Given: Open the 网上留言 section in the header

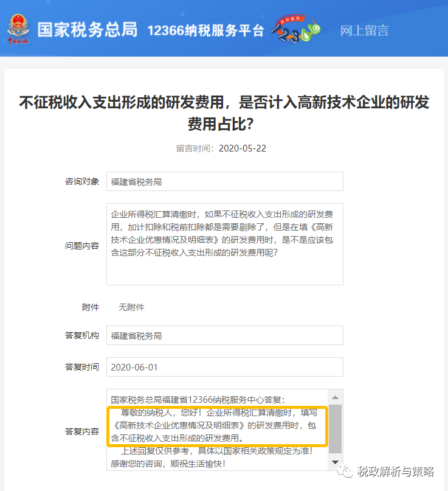Looking at the screenshot, I should 364,30.
